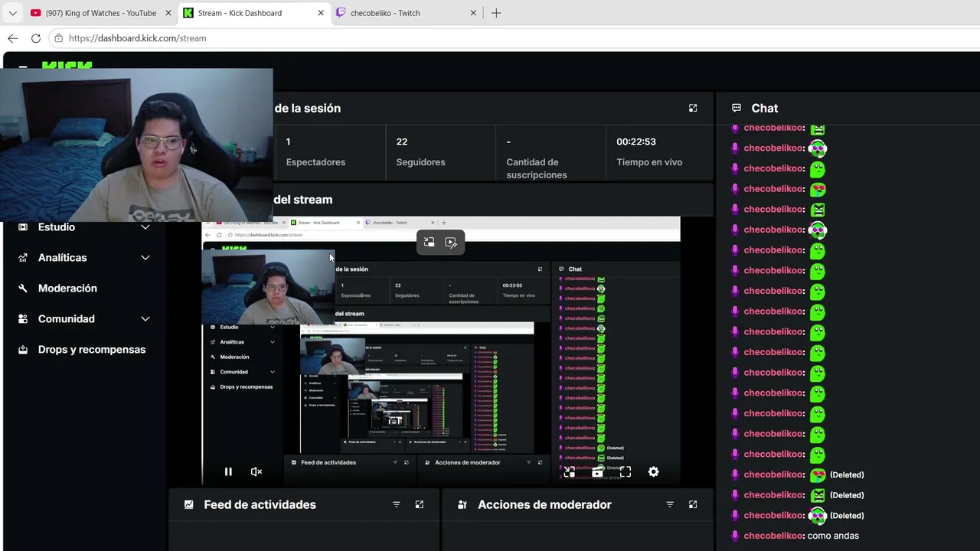Filter the Acciones de moderador list

[670, 504]
